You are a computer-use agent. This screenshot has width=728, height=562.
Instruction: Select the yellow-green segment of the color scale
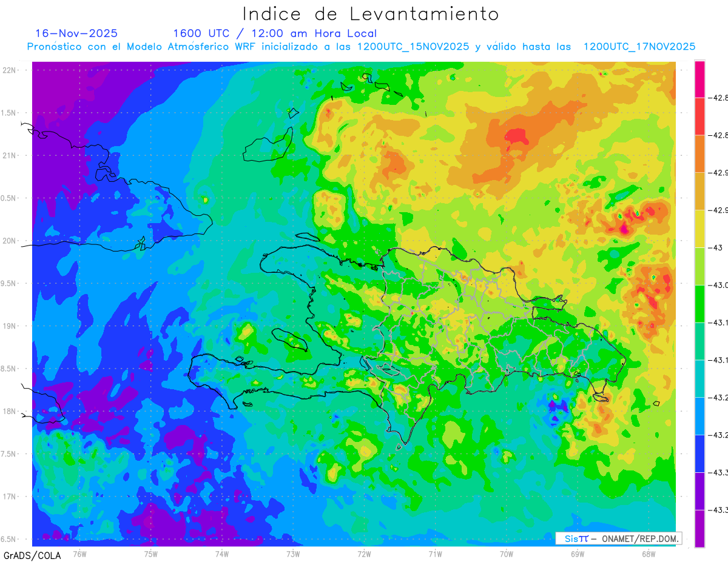pos(699,267)
